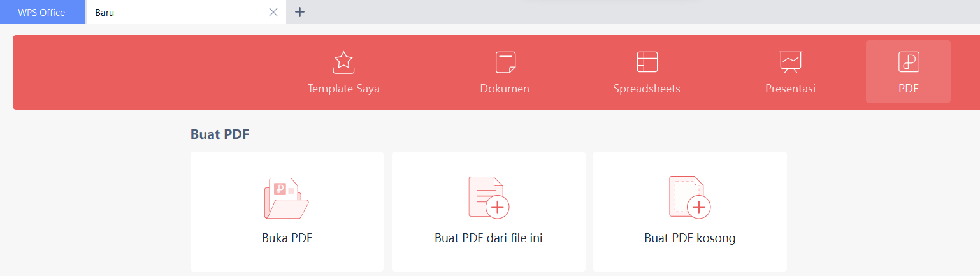Select the Presentasi chart icon
The width and height of the screenshot is (980, 276).
tap(790, 62)
